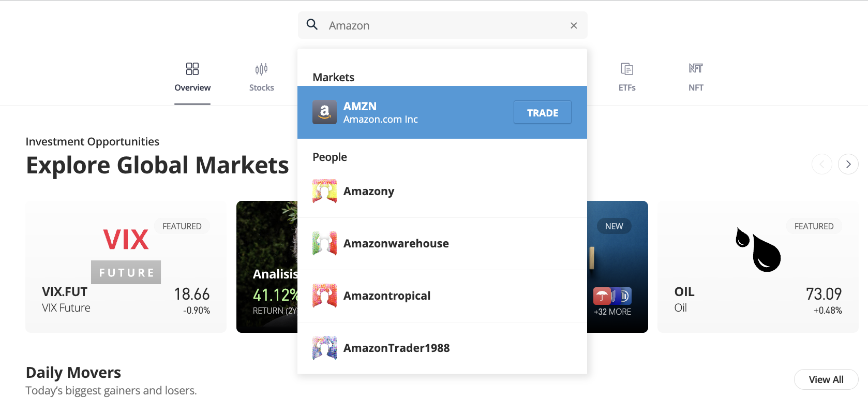Click the People section heading

[x=330, y=157]
